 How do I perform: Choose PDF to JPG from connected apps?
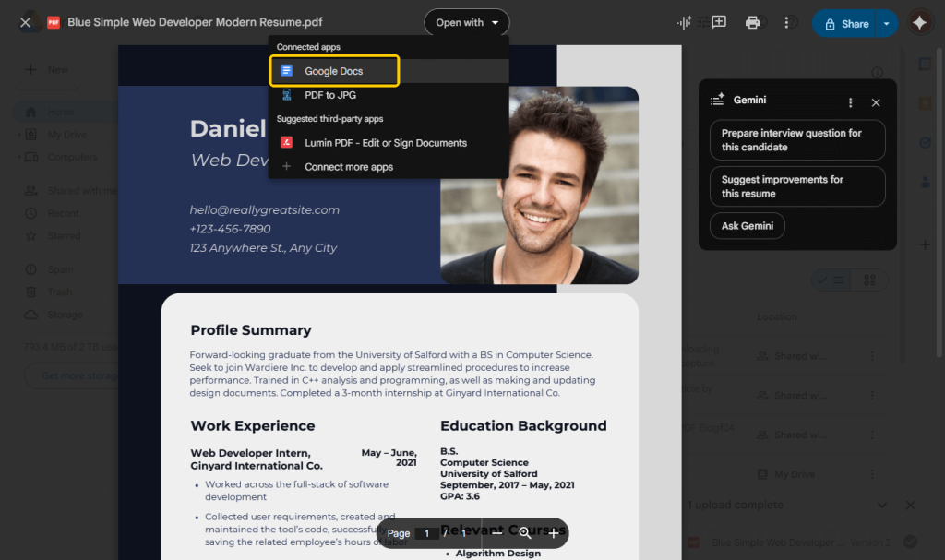click(330, 95)
